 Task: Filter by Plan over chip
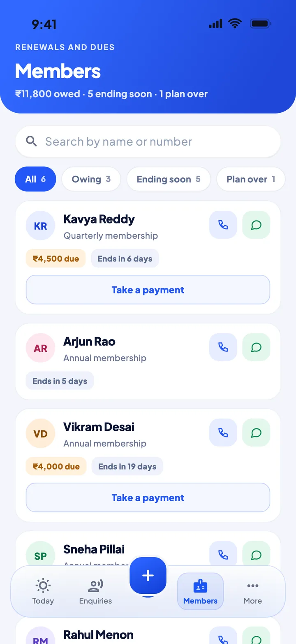[251, 179]
